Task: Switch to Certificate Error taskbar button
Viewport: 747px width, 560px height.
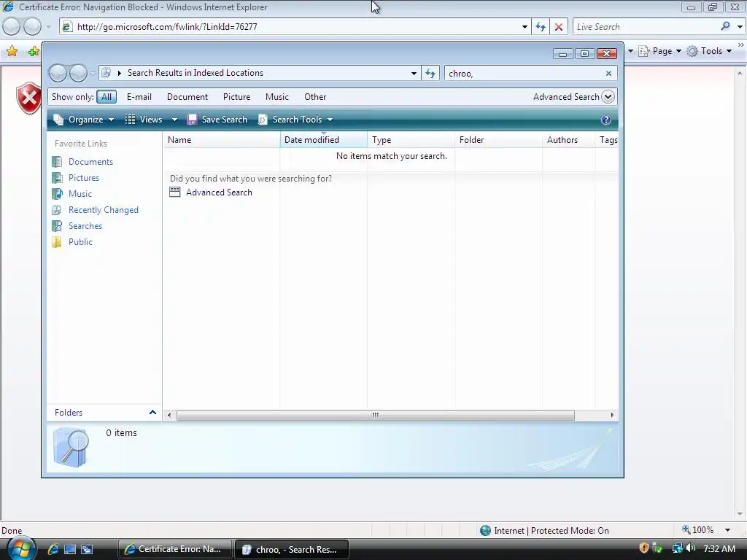Action: (175, 549)
